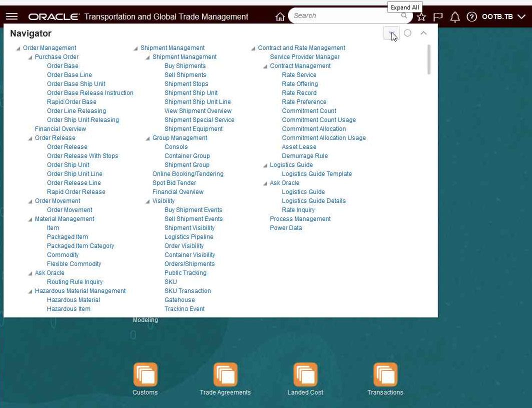Open Consols

pyautogui.click(x=176, y=146)
